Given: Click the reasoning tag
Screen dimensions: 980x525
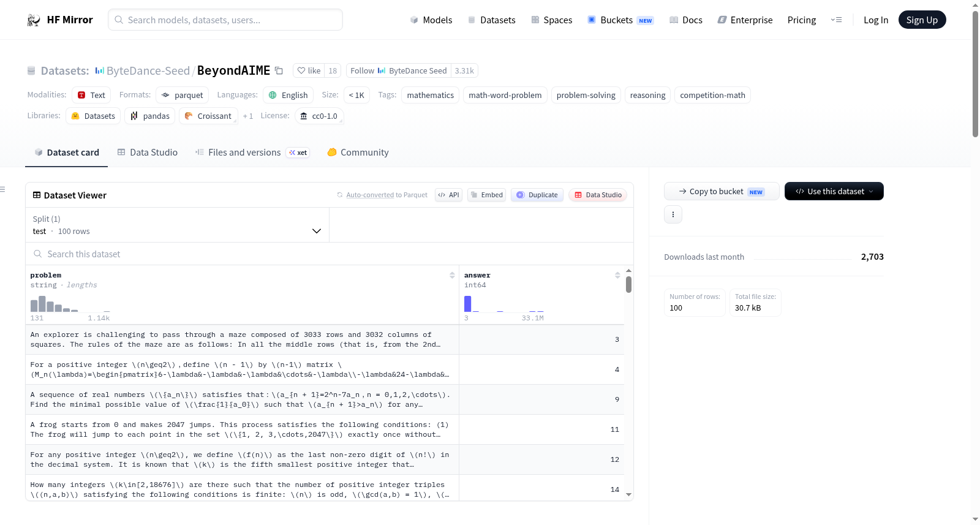Looking at the screenshot, I should point(647,95).
